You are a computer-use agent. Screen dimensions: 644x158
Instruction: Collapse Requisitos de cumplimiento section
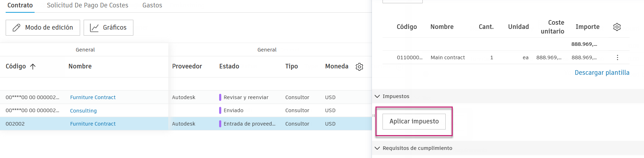[x=377, y=148]
